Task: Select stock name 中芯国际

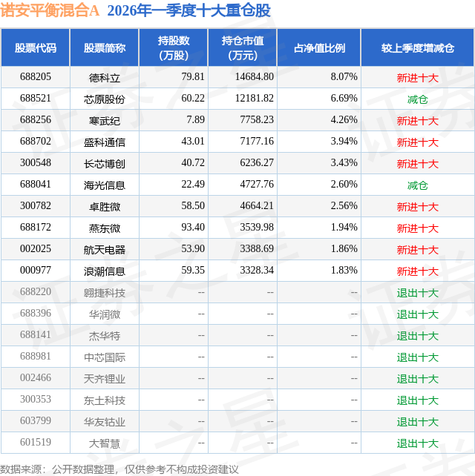Action: pyautogui.click(x=105, y=357)
